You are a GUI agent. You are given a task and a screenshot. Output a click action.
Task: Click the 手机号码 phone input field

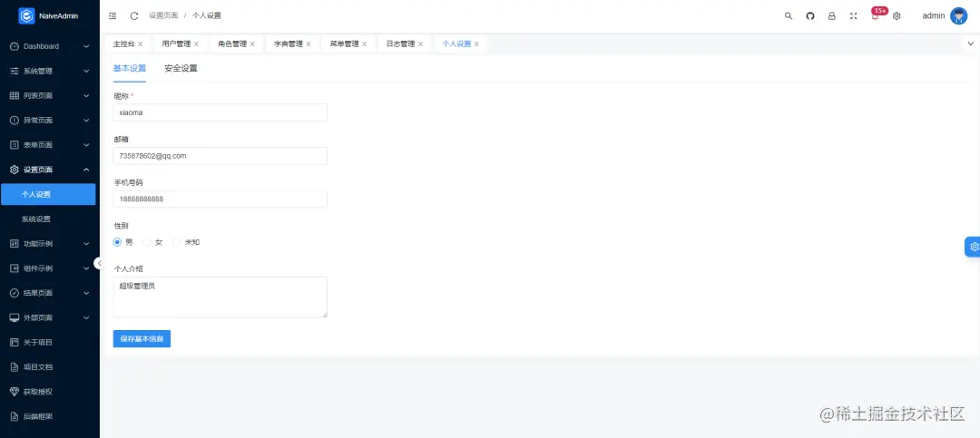coord(220,199)
